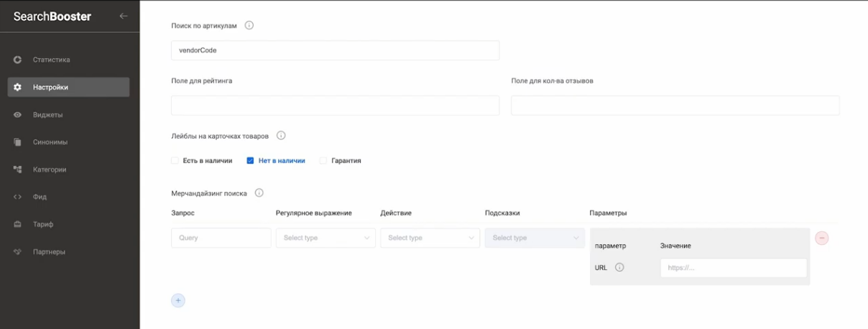Image resolution: width=868 pixels, height=329 pixels.
Task: Open Виджеты in the sidebar menu
Action: 47,115
